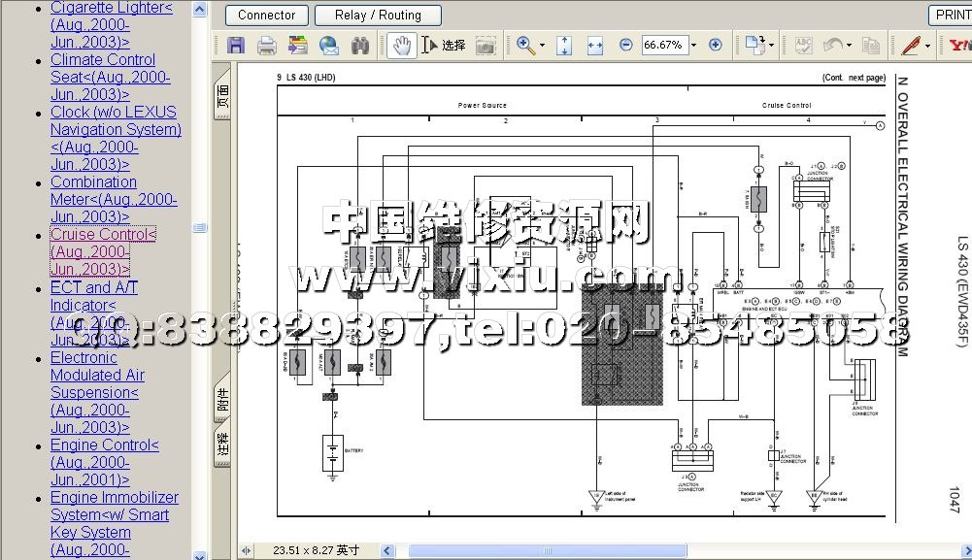Image resolution: width=972 pixels, height=560 pixels.
Task: Open the Organizer/file import icon
Action: 297,46
